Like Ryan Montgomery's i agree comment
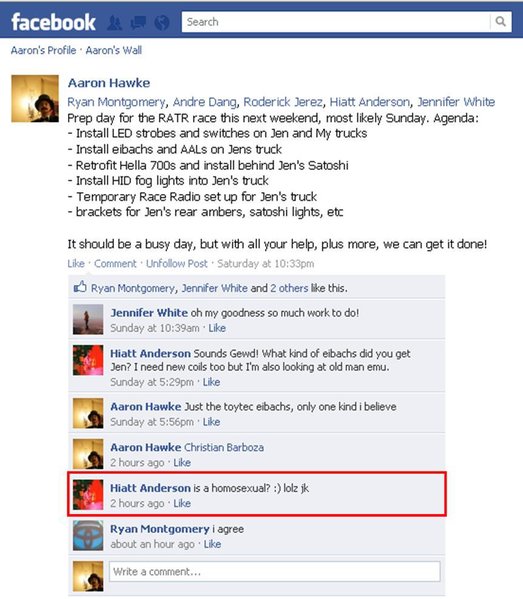523x599 pixels. click(x=212, y=544)
